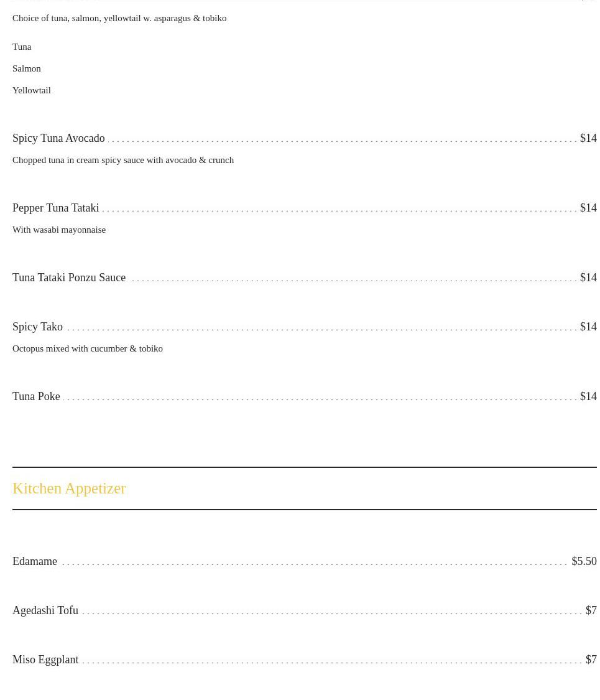600x700 pixels.
Task: Select the Edamame menu item
Action: click(35, 561)
